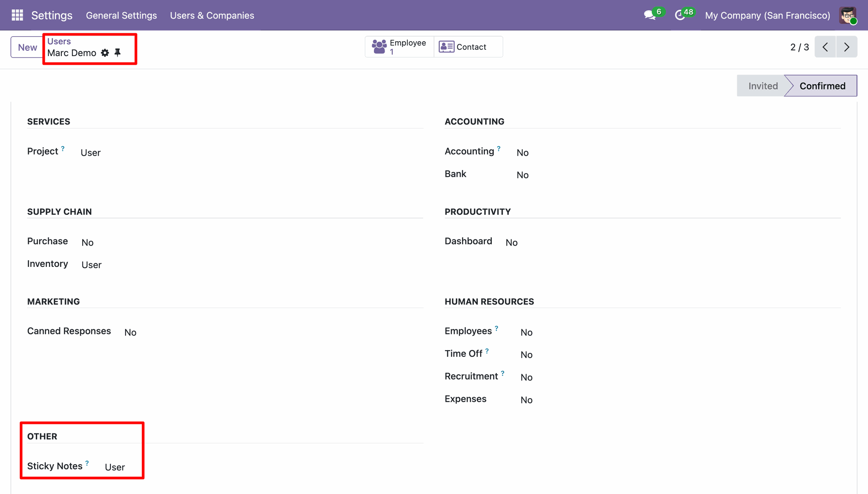Open the conversations chat bubble icon
This screenshot has height=494, width=868.
click(650, 15)
